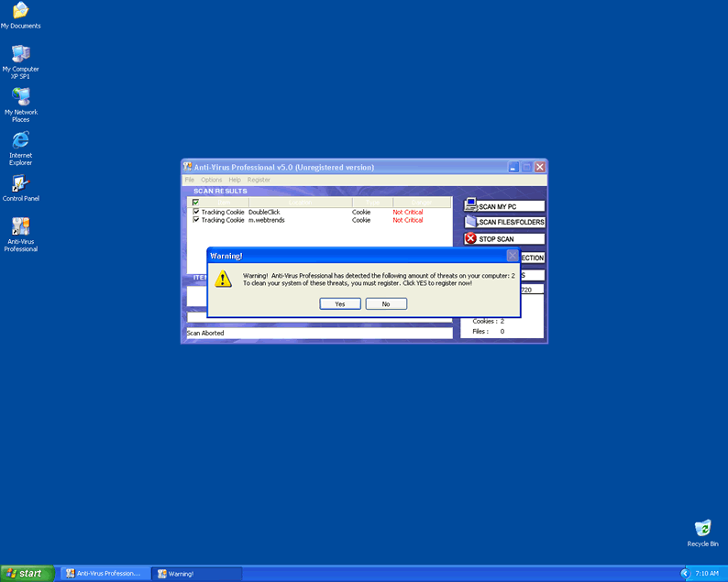The width and height of the screenshot is (728, 582).
Task: Open My Computer XP SP1 icon
Action: tap(20, 54)
